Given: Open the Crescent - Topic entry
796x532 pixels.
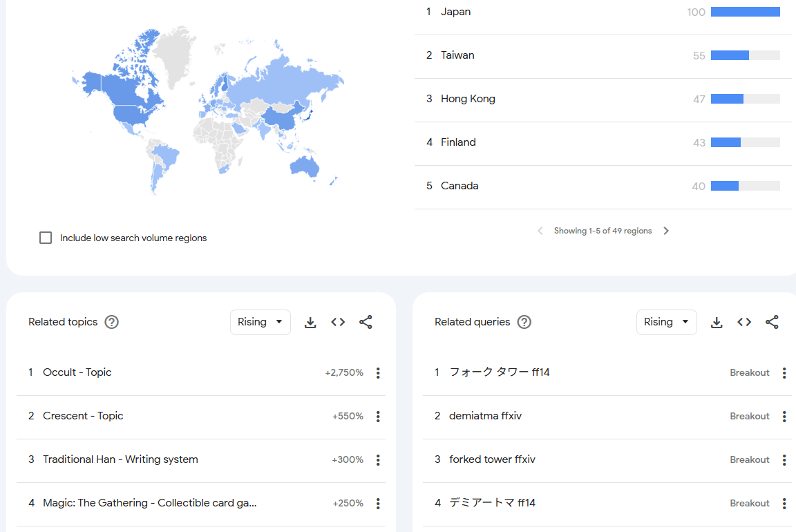Looking at the screenshot, I should click(x=83, y=416).
